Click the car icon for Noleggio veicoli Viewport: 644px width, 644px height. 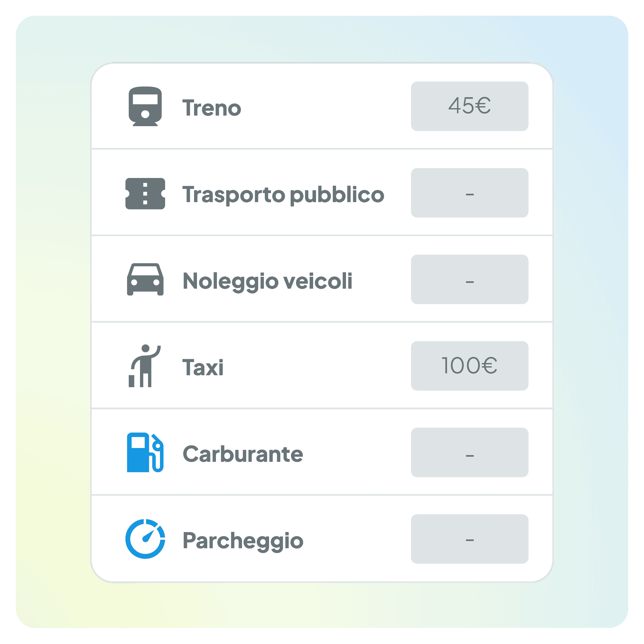(145, 279)
